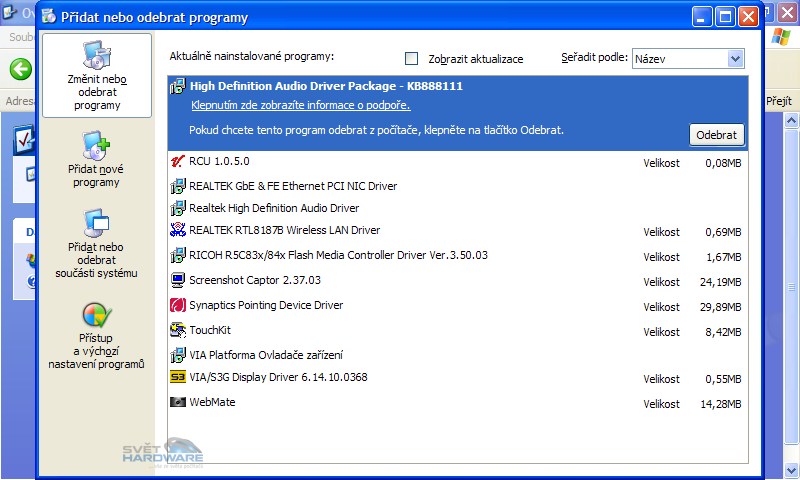The image size is (800, 480).
Task: Click the Synaptics Pointing Device Driver icon
Action: (178, 305)
